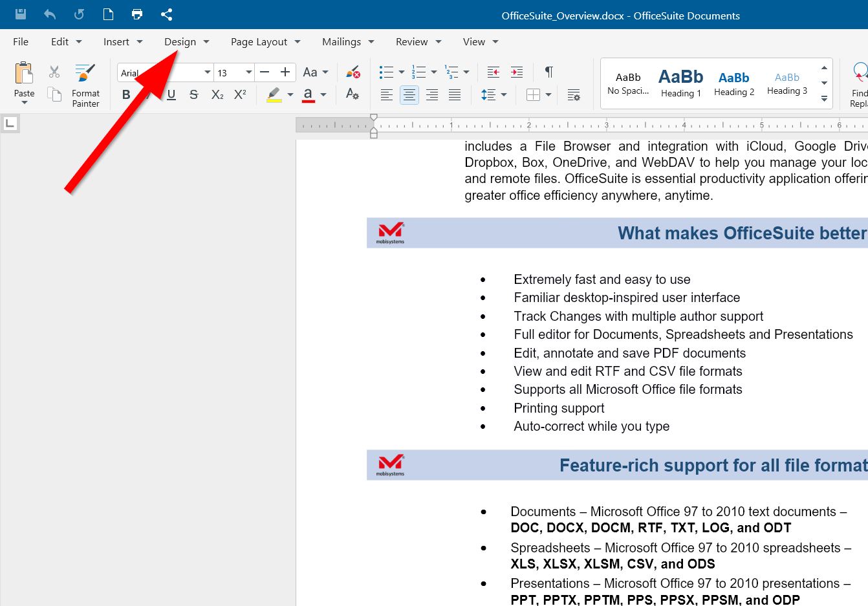868x606 pixels.
Task: Open the Page Layout menu
Action: [x=266, y=41]
